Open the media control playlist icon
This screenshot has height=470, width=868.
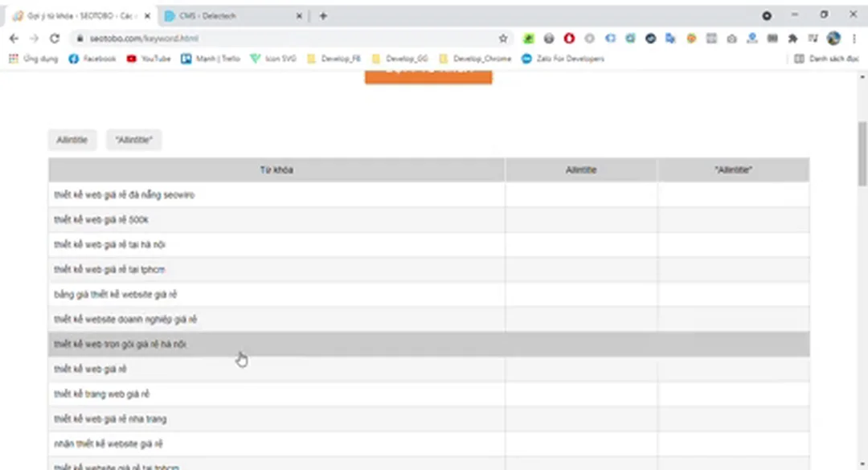(813, 39)
